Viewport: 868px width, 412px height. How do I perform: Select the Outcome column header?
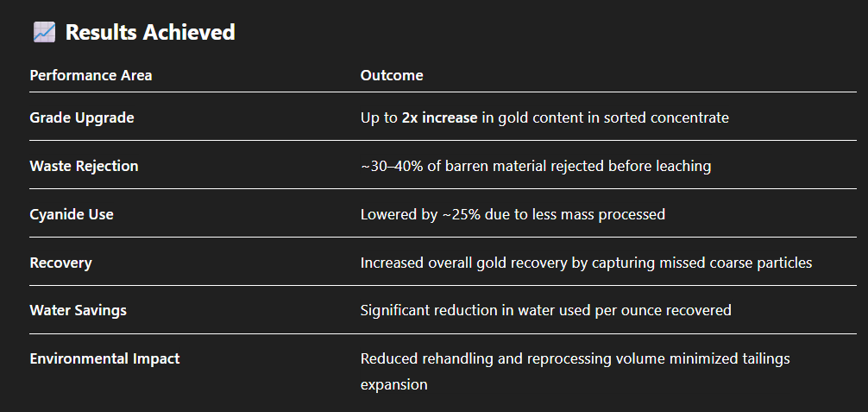coord(392,75)
